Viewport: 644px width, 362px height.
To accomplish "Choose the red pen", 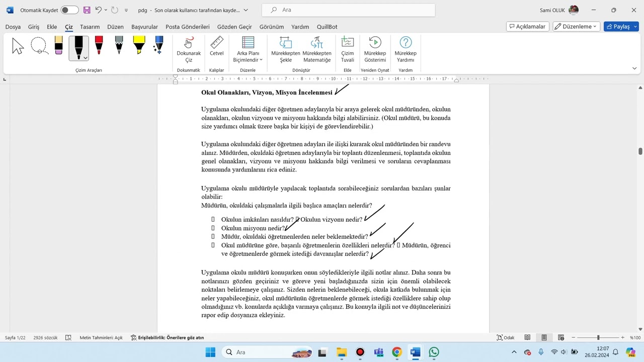I will tap(99, 46).
